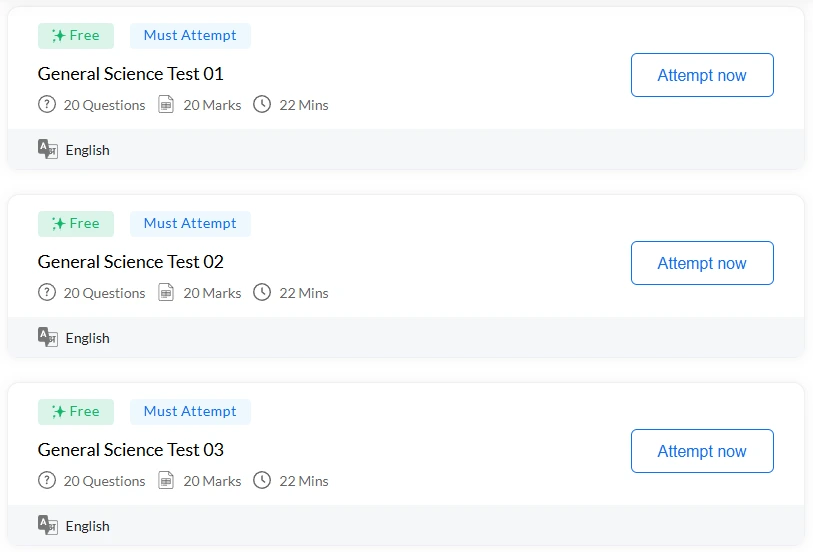Click clock icon in Test 02 card
This screenshot has height=552, width=813.
click(262, 293)
